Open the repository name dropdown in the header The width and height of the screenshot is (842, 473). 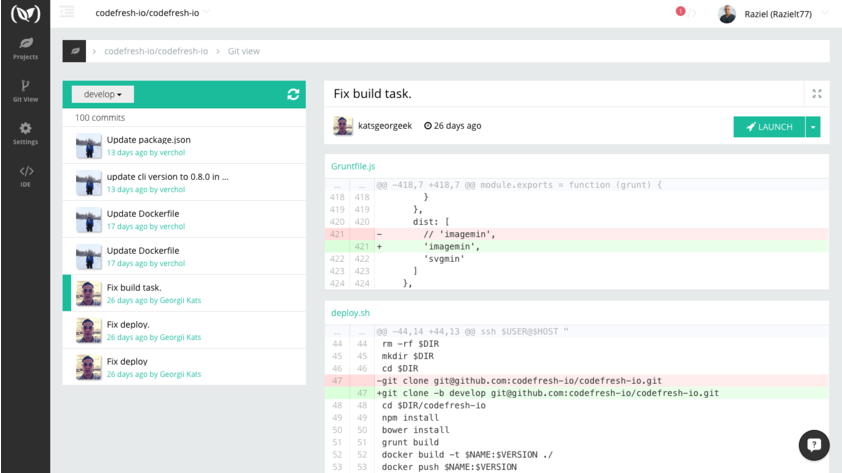(x=153, y=12)
